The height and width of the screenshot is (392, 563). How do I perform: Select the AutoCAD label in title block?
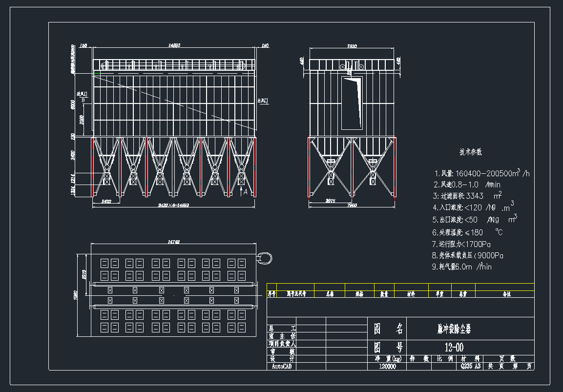[281, 366]
